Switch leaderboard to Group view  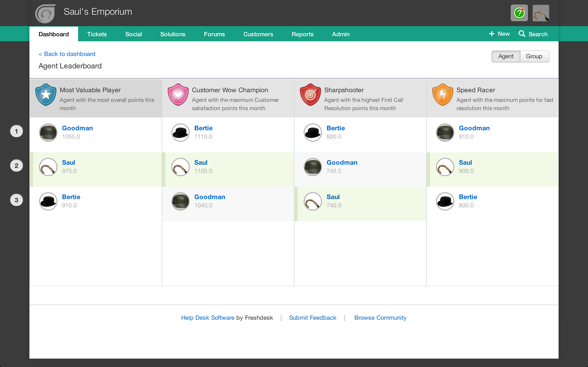tap(534, 56)
